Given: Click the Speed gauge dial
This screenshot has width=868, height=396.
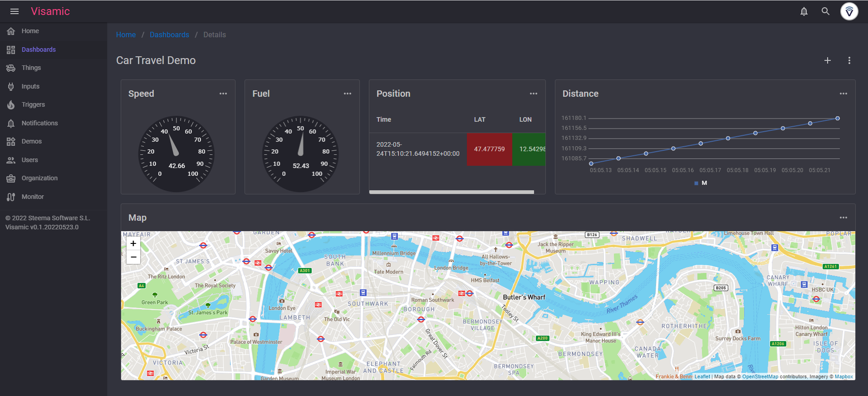Looking at the screenshot, I should (176, 154).
